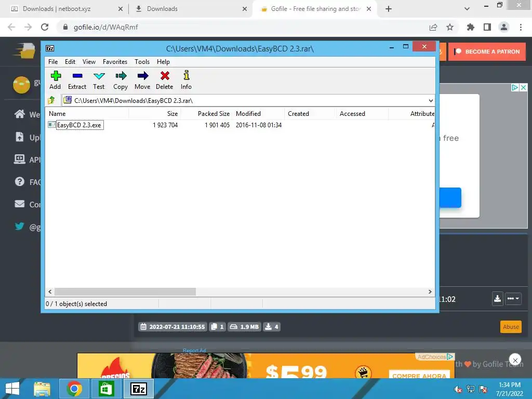532x399 pixels.
Task: Sort by the Accessed column
Action: coord(362,114)
